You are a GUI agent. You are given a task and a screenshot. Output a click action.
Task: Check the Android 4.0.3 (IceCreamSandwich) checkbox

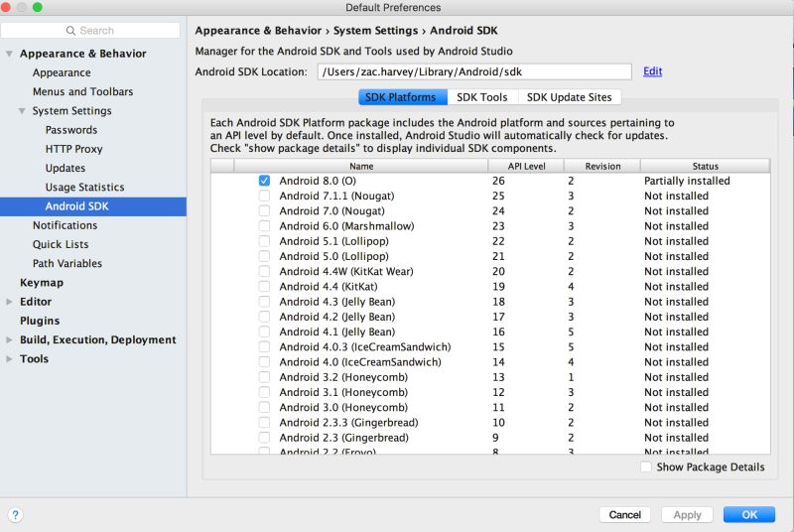click(264, 346)
